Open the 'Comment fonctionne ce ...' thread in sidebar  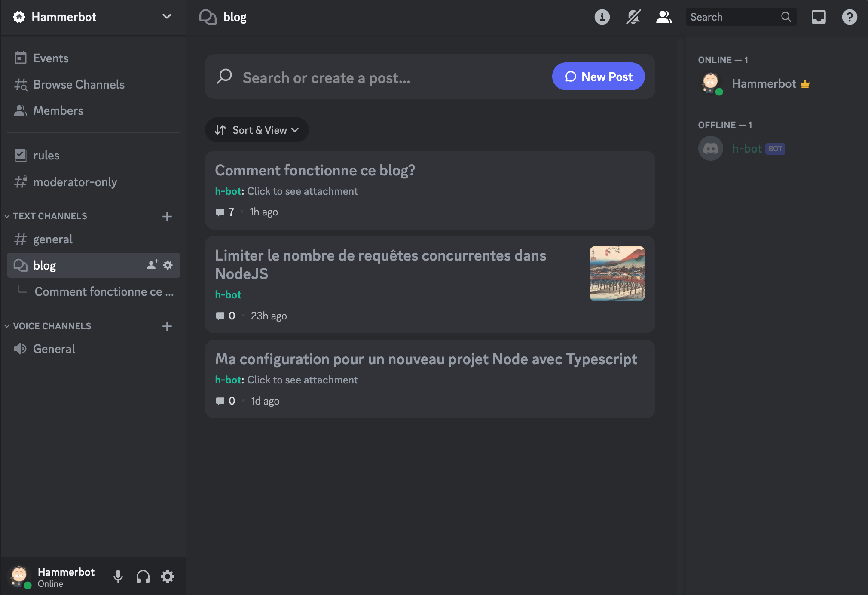104,291
